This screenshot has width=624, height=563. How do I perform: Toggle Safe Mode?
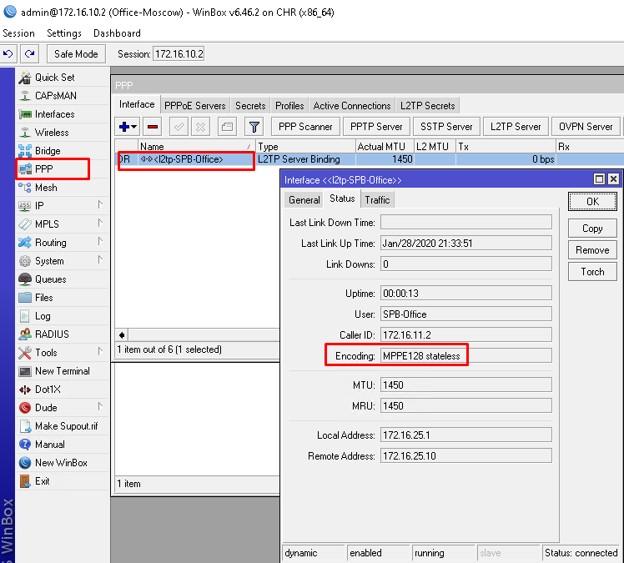click(x=76, y=54)
